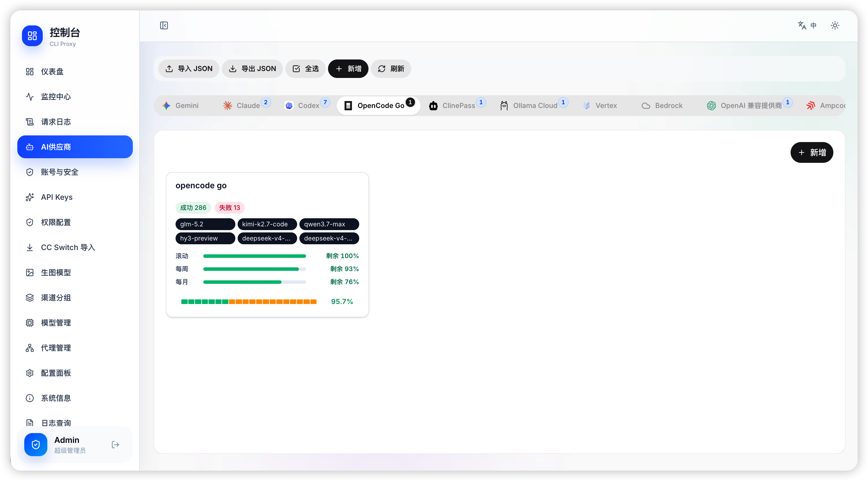868x481 pixels.
Task: Click 导入 JSON button
Action: (x=189, y=69)
